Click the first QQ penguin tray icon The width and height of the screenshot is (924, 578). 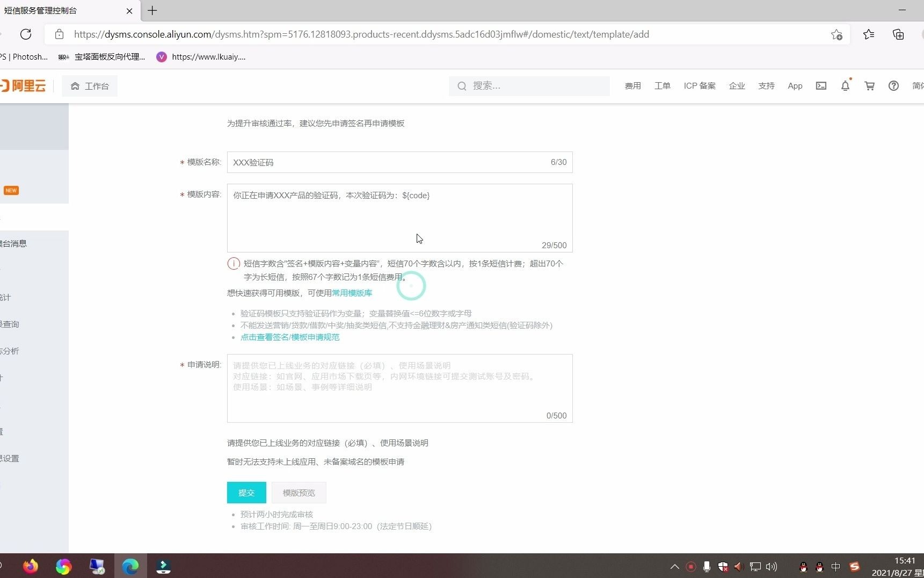pyautogui.click(x=804, y=567)
